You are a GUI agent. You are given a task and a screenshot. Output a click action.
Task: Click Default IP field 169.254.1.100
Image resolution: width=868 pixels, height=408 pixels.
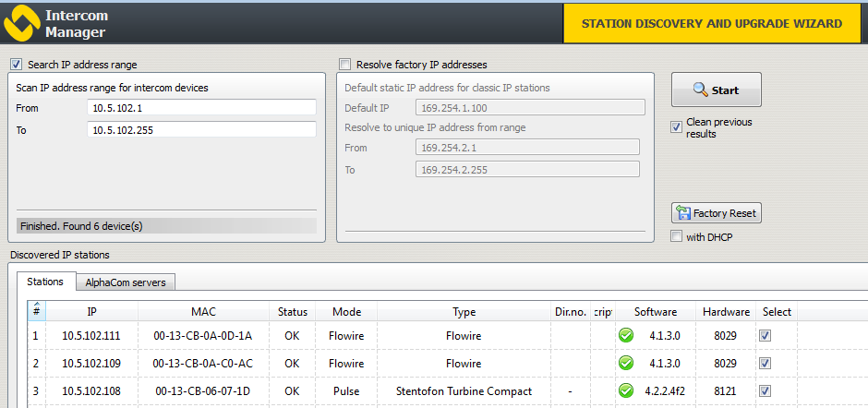click(530, 108)
